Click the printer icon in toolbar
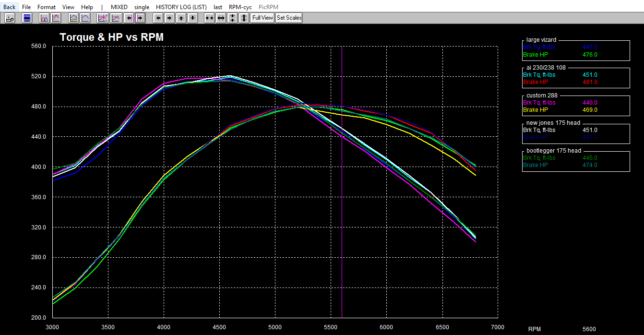Image resolution: width=644 pixels, height=335 pixels. pos(10,18)
